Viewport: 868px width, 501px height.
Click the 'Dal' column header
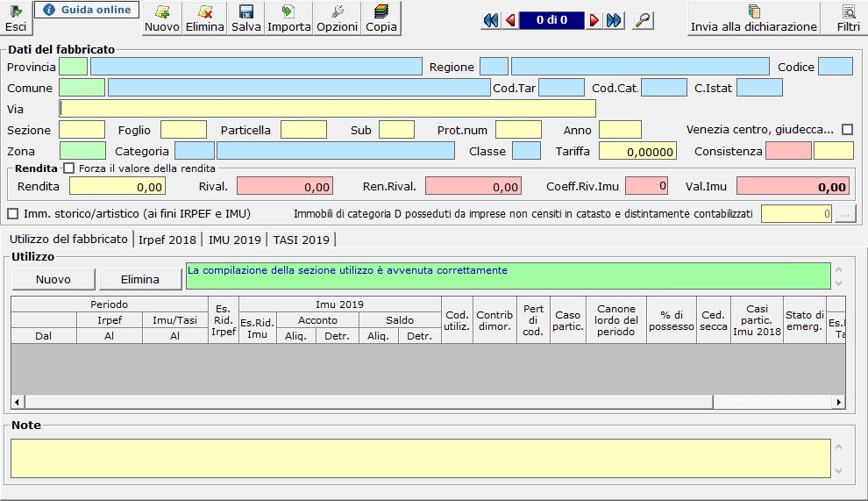pyautogui.click(x=44, y=336)
